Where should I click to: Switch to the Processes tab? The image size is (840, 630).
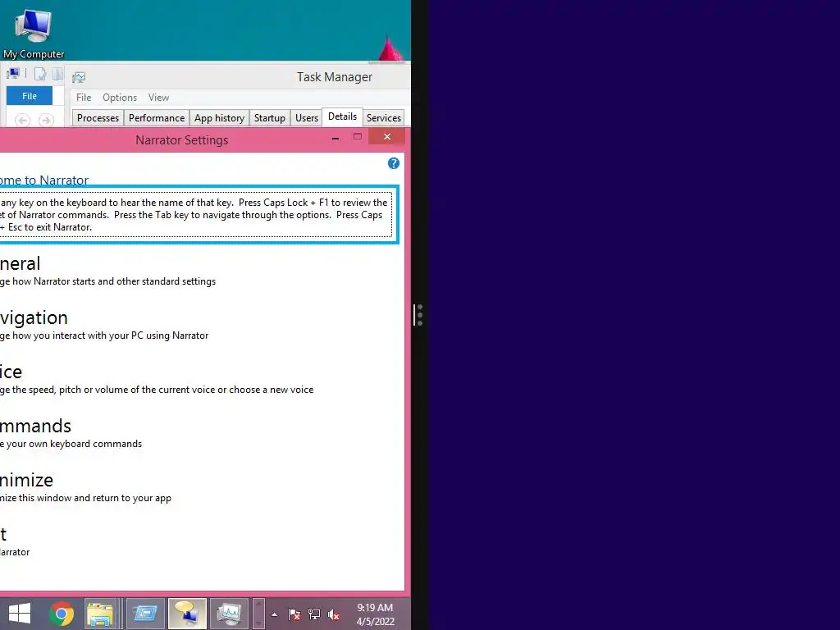[98, 118]
